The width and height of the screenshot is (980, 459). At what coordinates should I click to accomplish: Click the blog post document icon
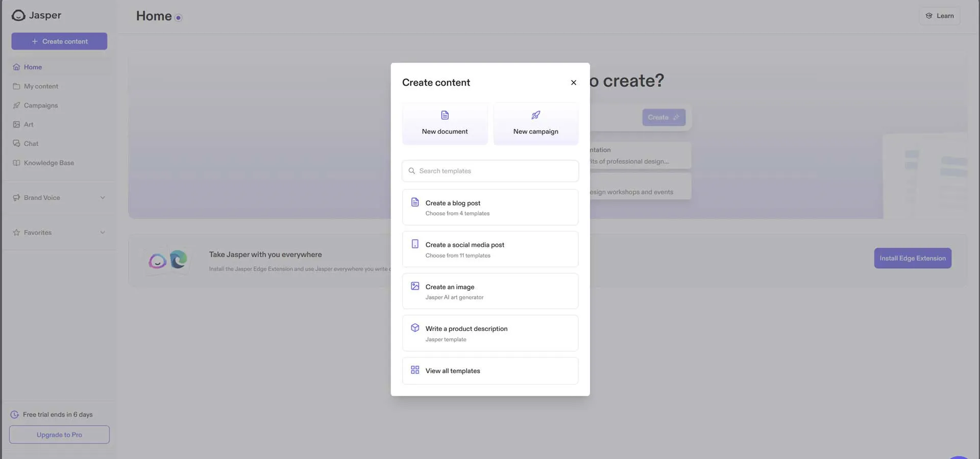point(415,202)
